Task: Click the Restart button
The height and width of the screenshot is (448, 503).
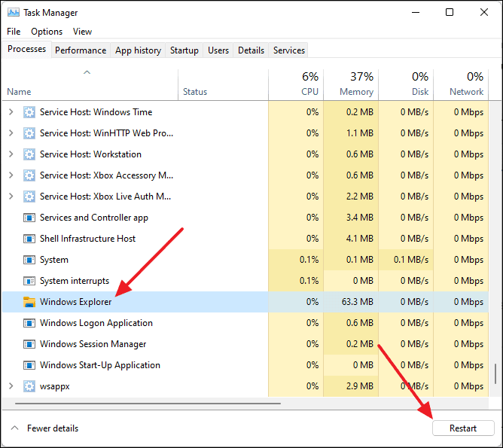Action: (463, 428)
